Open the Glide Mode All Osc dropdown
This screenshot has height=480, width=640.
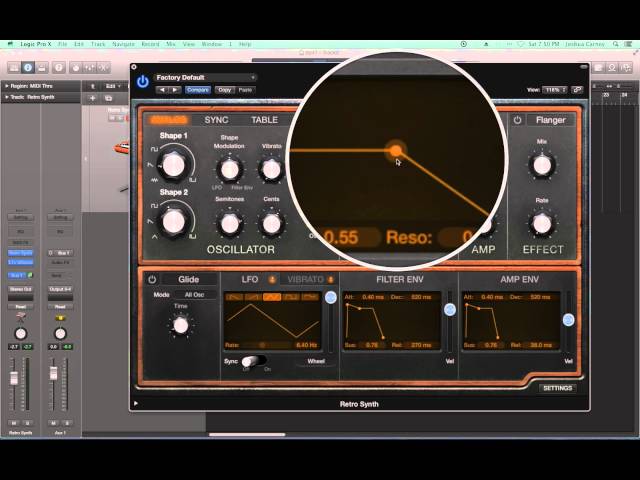point(195,295)
